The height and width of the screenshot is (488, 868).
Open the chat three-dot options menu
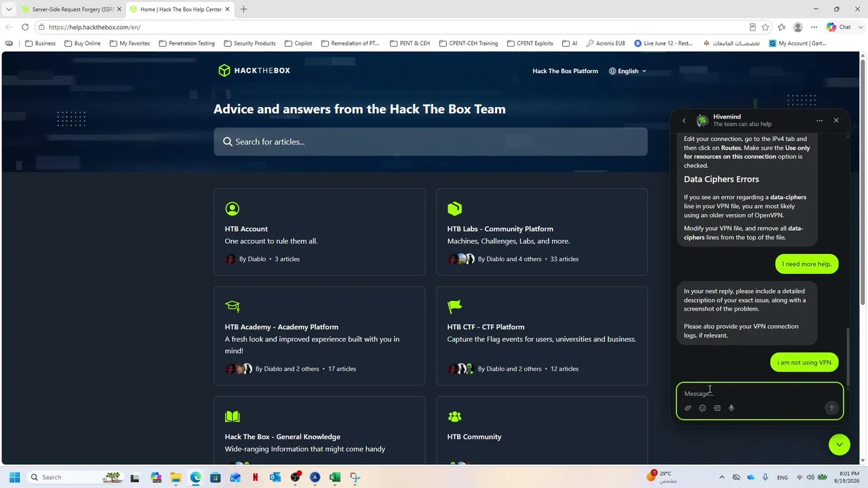pyautogui.click(x=820, y=121)
